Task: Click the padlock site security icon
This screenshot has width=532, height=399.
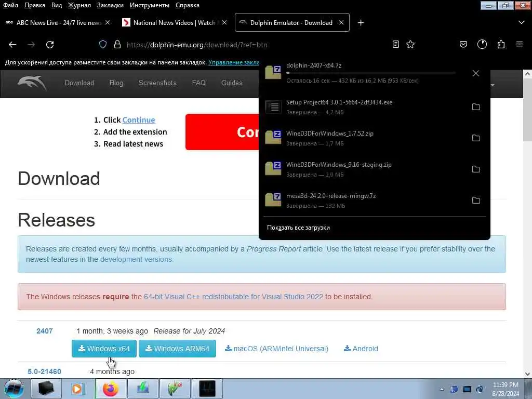Action: [117, 45]
